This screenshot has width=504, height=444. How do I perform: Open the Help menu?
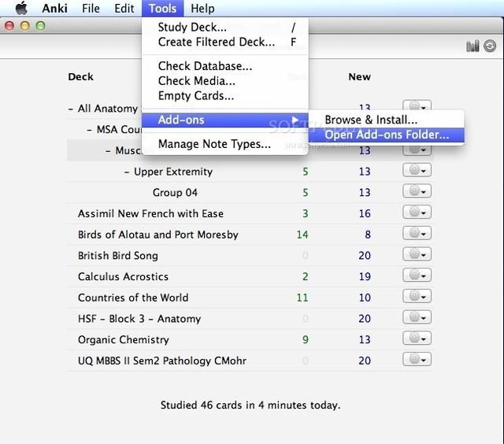[202, 8]
